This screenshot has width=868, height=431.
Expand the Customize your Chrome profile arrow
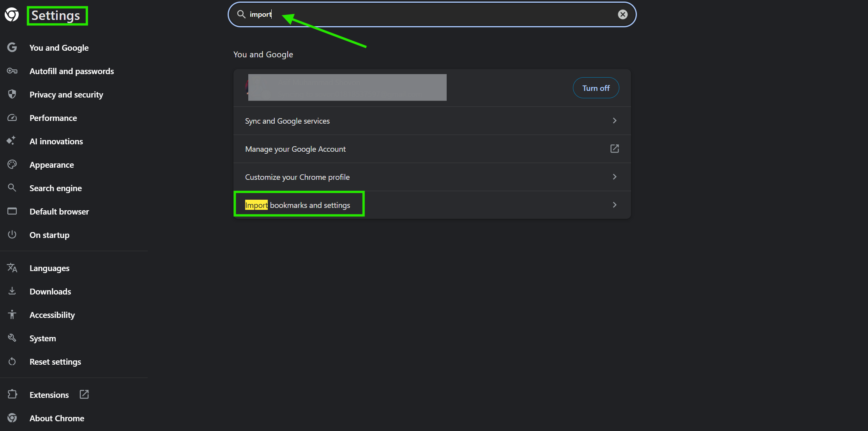tap(614, 177)
